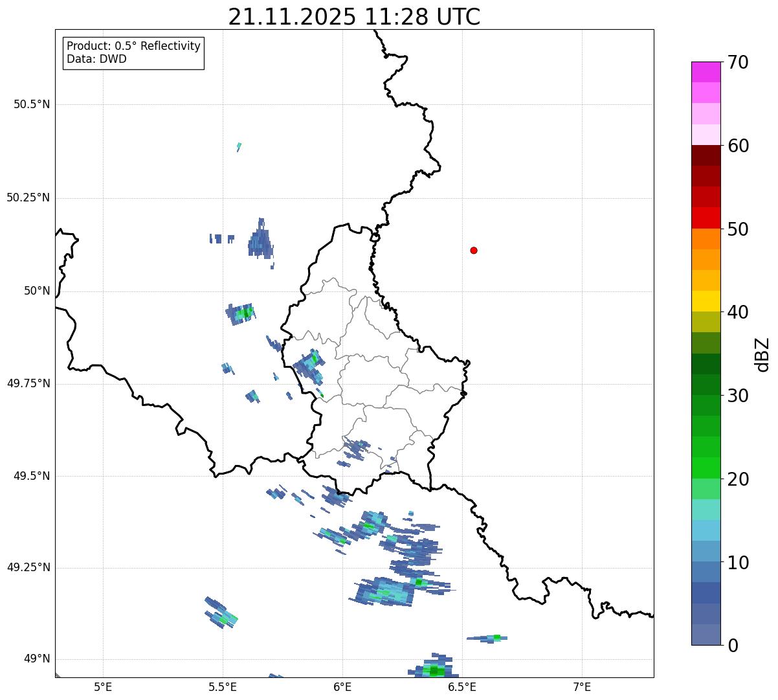Click the radar echo on Luxembourg's western border near 49.8°N
Viewport: 778px width, 700px height.
tap(309, 367)
